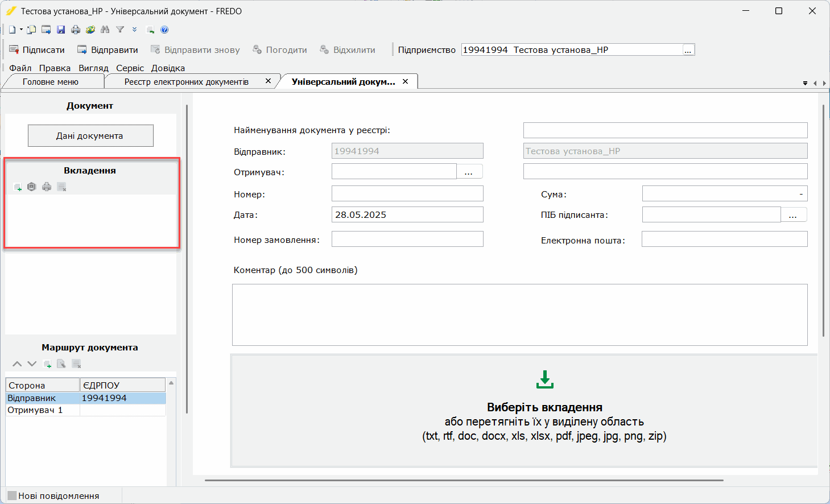Close the Універсальний докум... tab

pyautogui.click(x=405, y=81)
